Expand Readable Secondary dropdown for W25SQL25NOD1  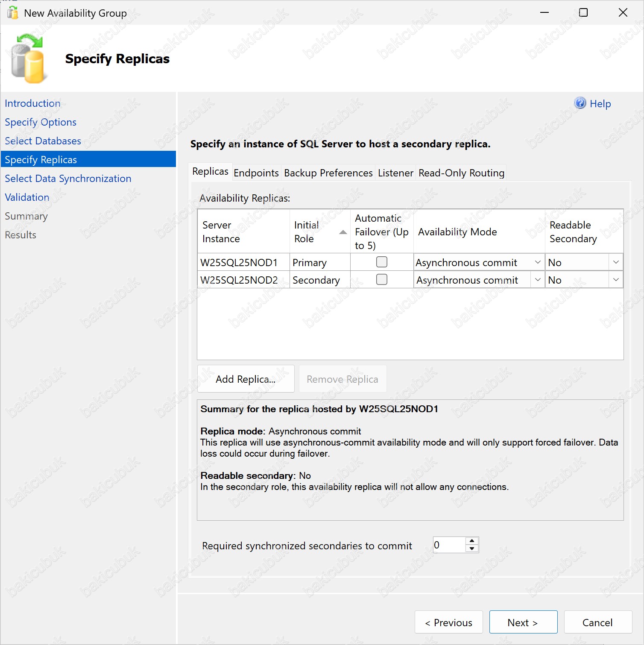[x=616, y=262]
